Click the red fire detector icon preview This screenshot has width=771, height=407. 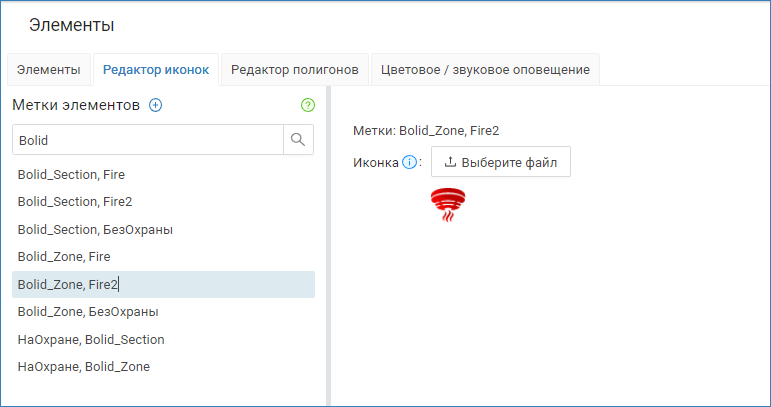448,204
